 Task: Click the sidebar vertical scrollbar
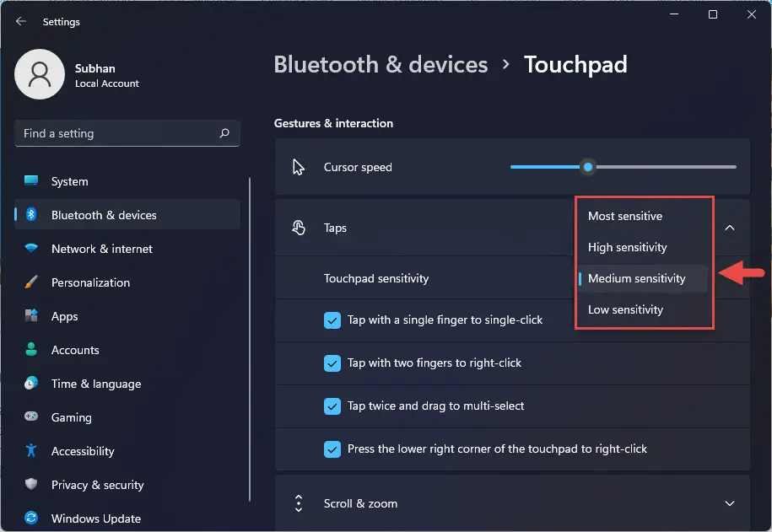pos(250,339)
